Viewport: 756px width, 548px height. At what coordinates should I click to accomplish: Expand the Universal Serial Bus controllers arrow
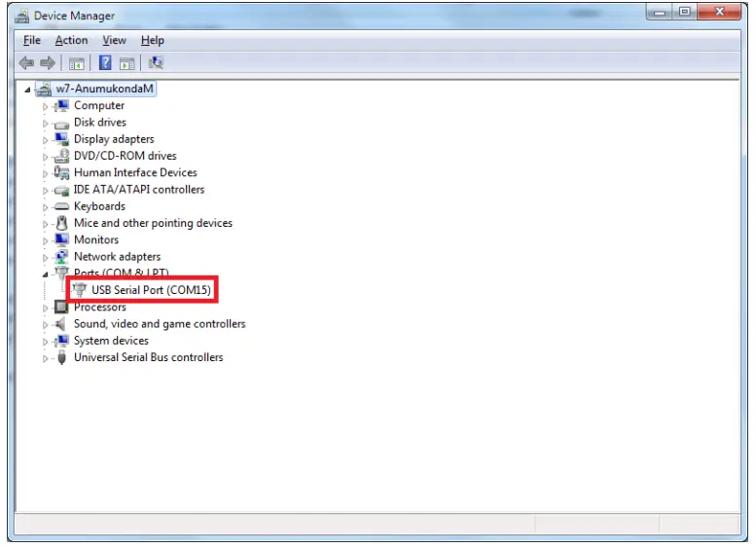[x=45, y=358]
